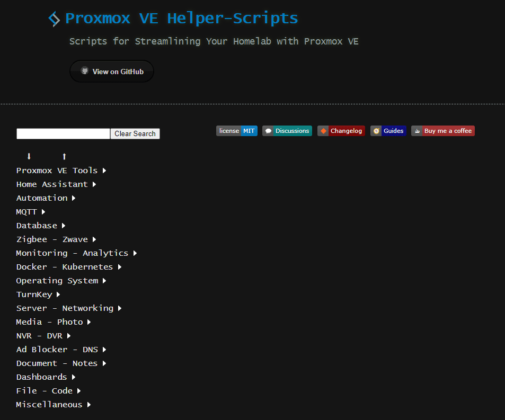This screenshot has height=420, width=505.
Task: Click the Proxmox VE Helper-Scripts logo icon
Action: tap(54, 19)
